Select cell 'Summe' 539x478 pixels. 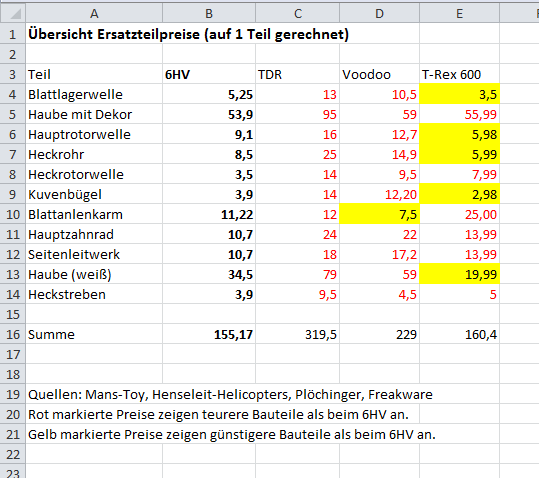point(94,334)
